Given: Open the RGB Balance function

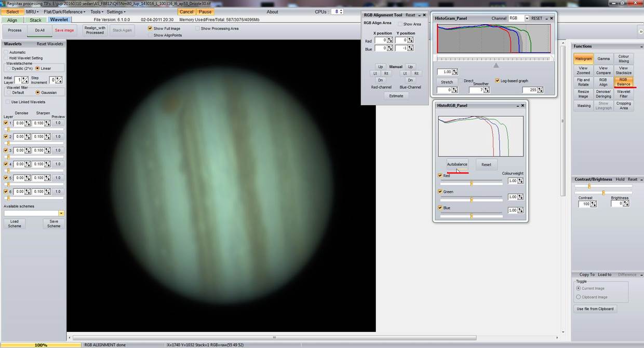Looking at the screenshot, I should point(623,82).
